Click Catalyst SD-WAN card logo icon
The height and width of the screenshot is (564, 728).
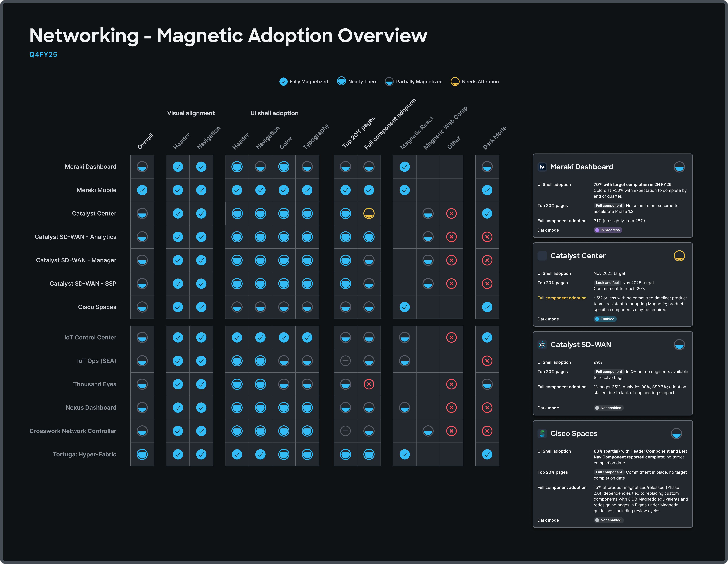(542, 345)
